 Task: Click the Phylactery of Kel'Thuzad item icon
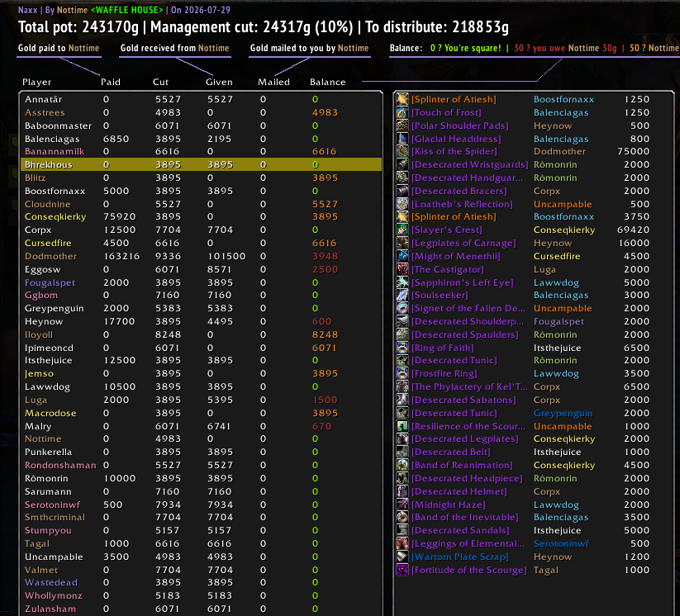[x=402, y=386]
